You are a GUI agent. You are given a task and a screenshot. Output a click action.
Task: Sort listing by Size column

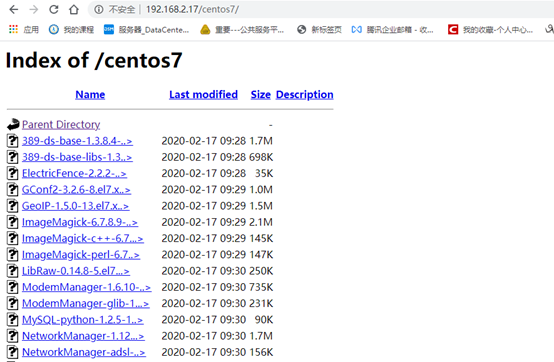click(260, 95)
